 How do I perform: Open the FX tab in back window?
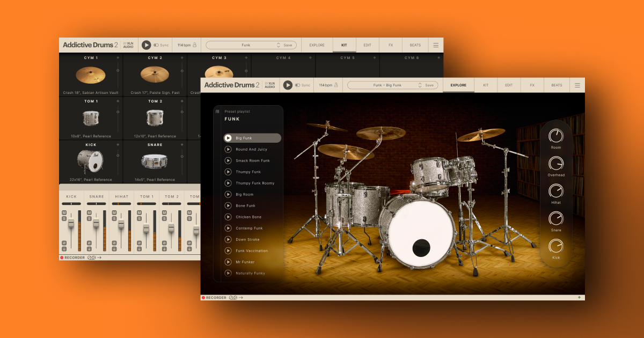391,45
